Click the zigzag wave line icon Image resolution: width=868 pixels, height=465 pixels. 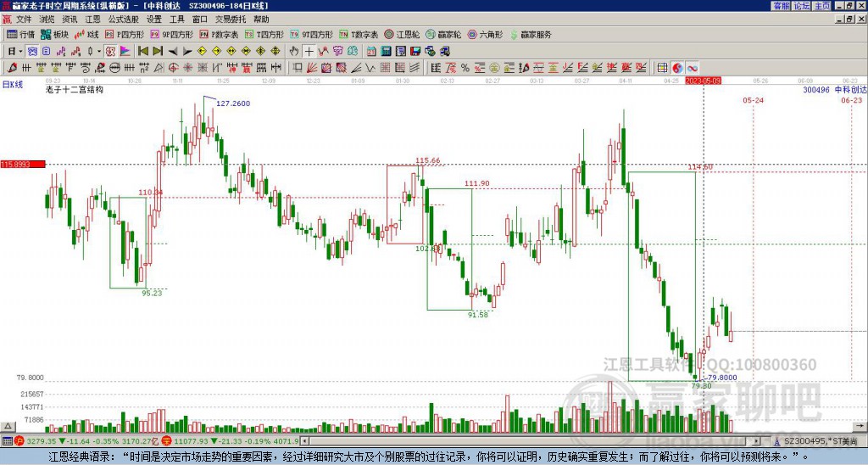pos(370,68)
